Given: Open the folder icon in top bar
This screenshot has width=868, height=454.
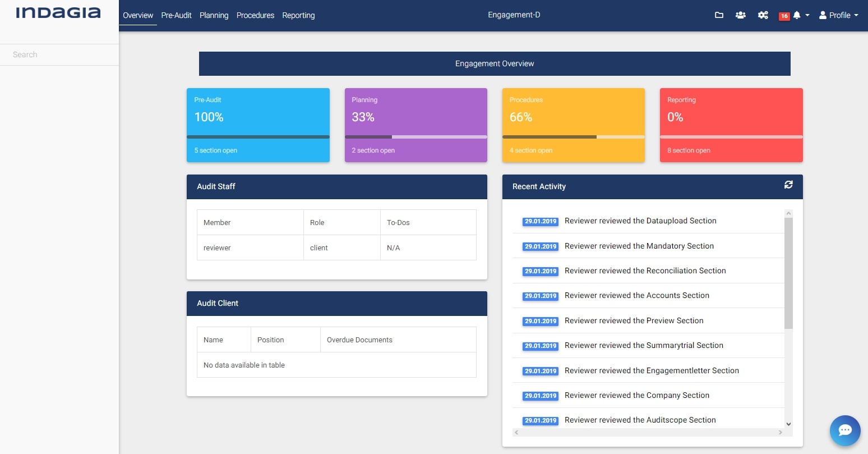Looking at the screenshot, I should point(719,15).
